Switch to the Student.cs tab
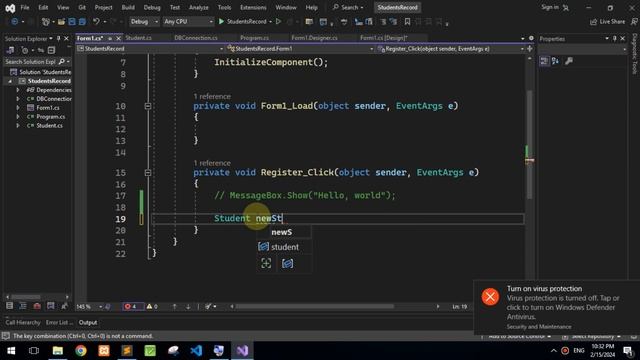 pyautogui.click(x=138, y=38)
